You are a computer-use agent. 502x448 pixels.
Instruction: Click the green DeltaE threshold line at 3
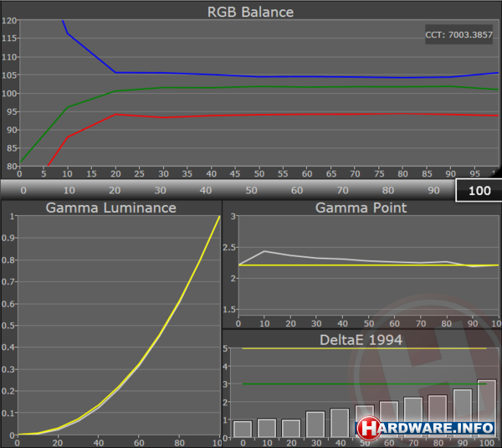[x=364, y=384]
